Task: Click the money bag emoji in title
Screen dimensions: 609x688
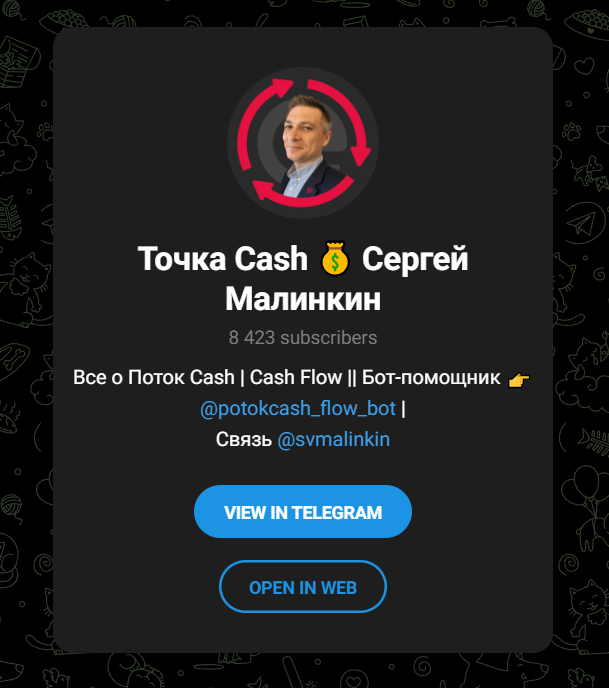Action: coord(335,258)
